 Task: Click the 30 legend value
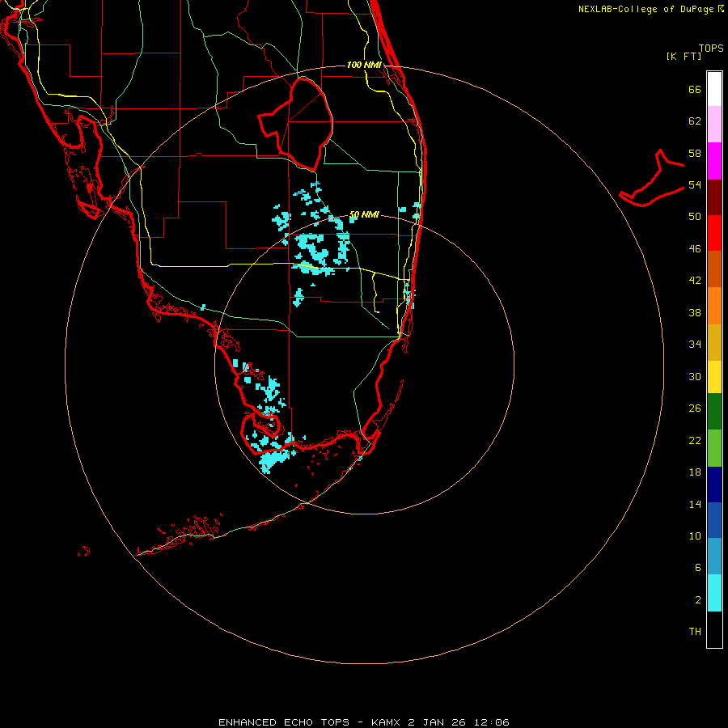tap(695, 376)
